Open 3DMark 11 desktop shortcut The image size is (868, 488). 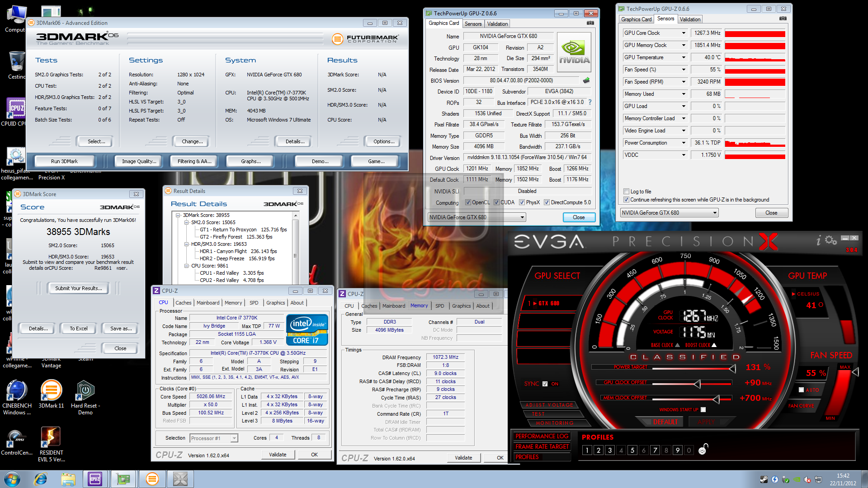click(x=51, y=394)
